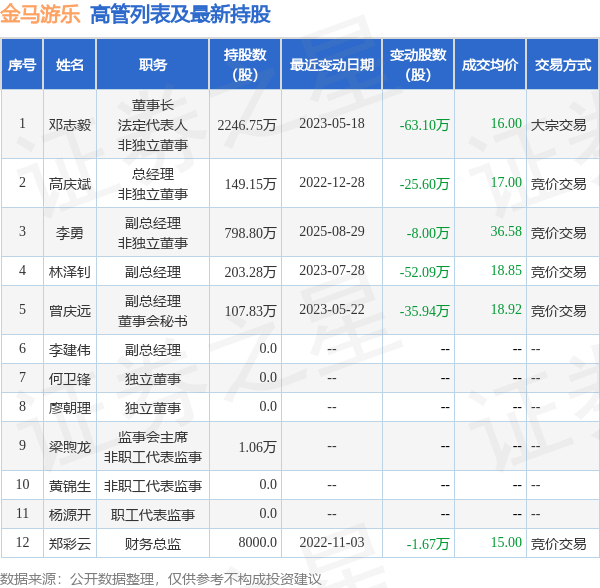
Task: Click the 法定代表人 position text
Action: (x=153, y=125)
